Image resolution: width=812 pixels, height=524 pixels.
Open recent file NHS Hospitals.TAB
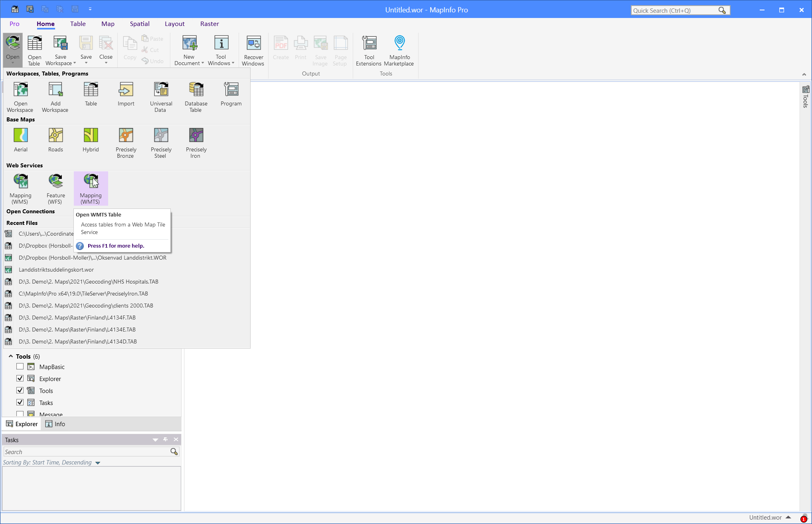pyautogui.click(x=88, y=282)
